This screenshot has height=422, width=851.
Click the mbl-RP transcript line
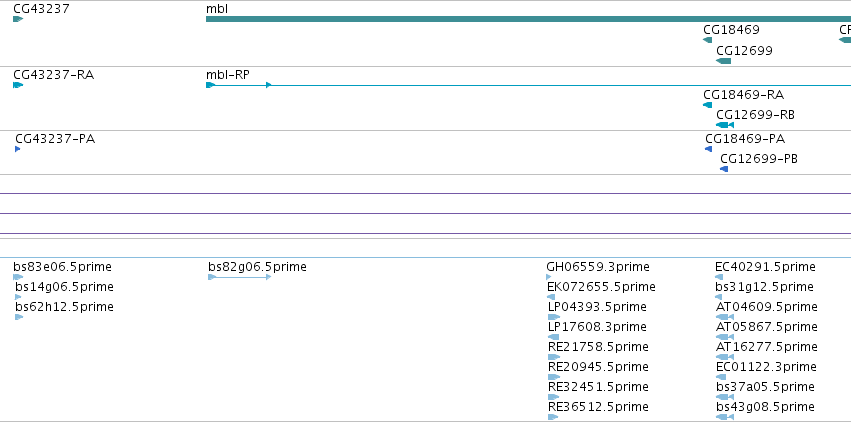[528, 85]
